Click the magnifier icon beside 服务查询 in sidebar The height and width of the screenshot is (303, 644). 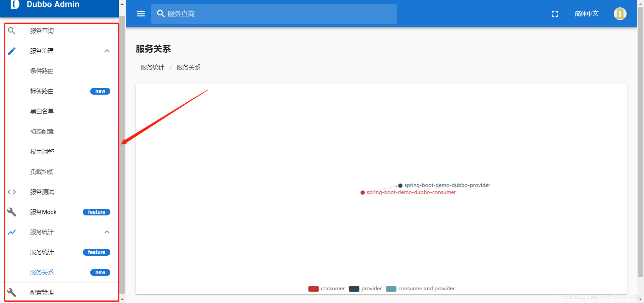pos(12,31)
